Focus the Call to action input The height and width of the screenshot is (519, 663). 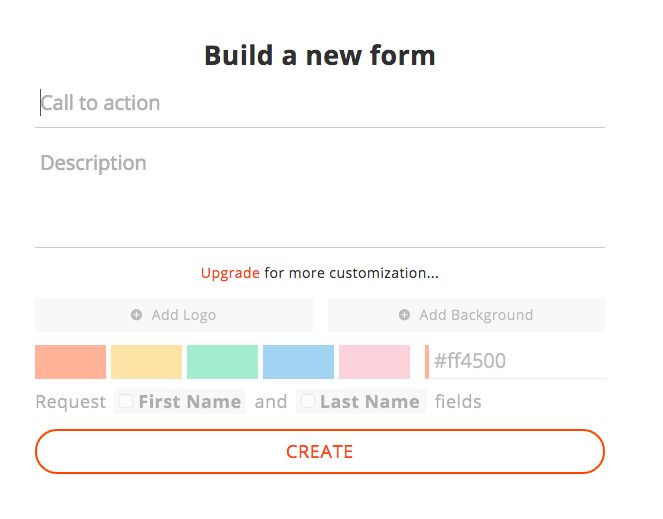pos(320,104)
